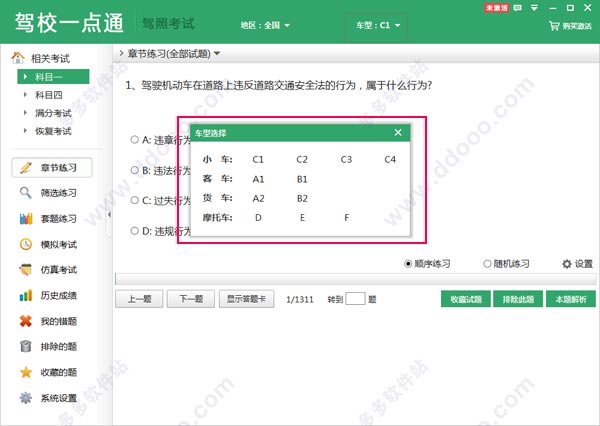This screenshot has height=426, width=600.
Task: Click the gear 设置 icon near practice options
Action: click(x=567, y=264)
